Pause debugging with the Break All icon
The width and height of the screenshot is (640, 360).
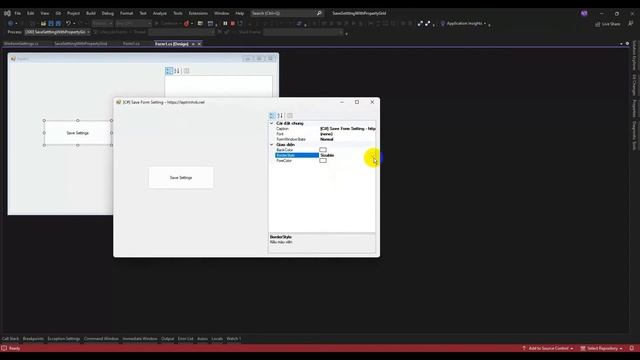(225, 24)
